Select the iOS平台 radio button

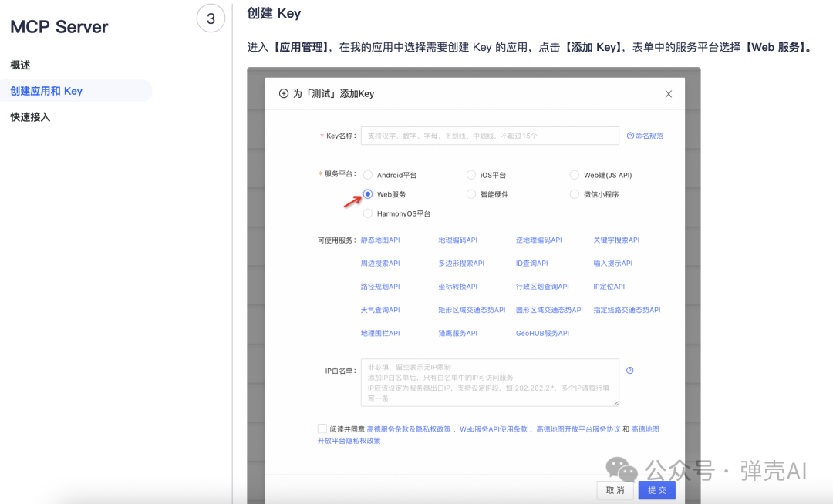(471, 175)
